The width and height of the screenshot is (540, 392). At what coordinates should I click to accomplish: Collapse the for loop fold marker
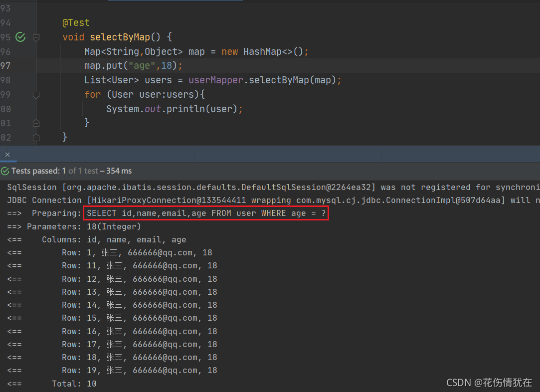[x=36, y=95]
